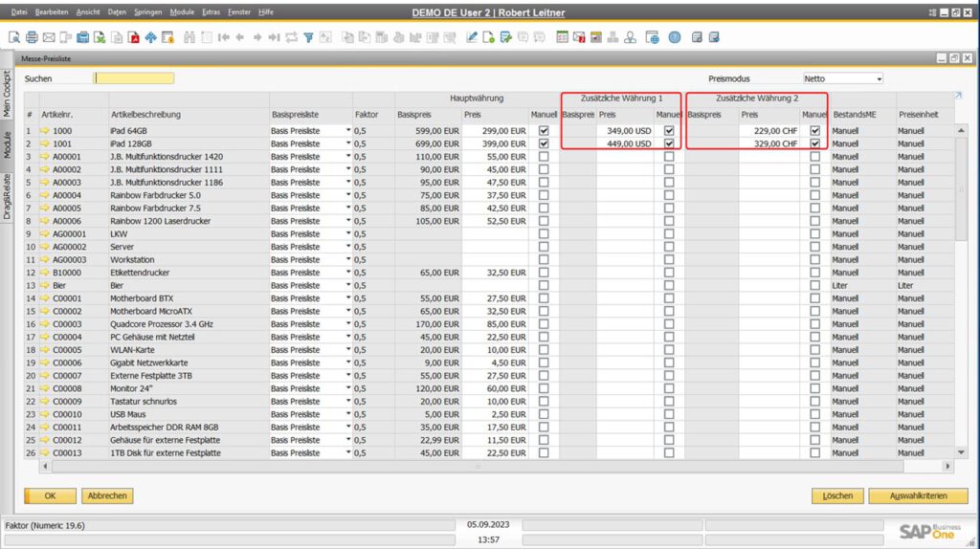Screen dimensions: 980x549
Task: Click the orange link arrow for A00001
Action: 45,156
